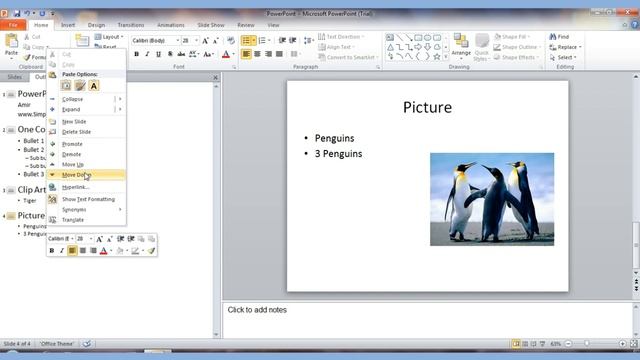
Task: Close the outline pane
Action: point(216,77)
